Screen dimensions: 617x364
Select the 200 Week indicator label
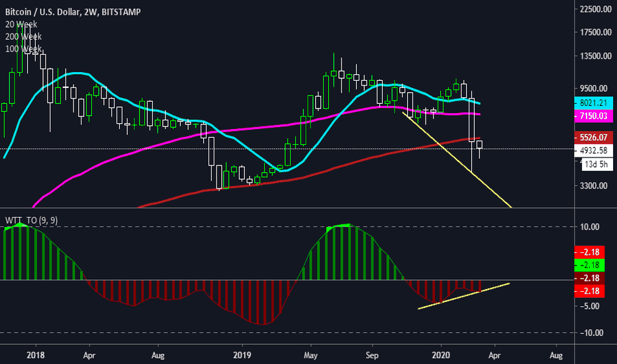(23, 36)
